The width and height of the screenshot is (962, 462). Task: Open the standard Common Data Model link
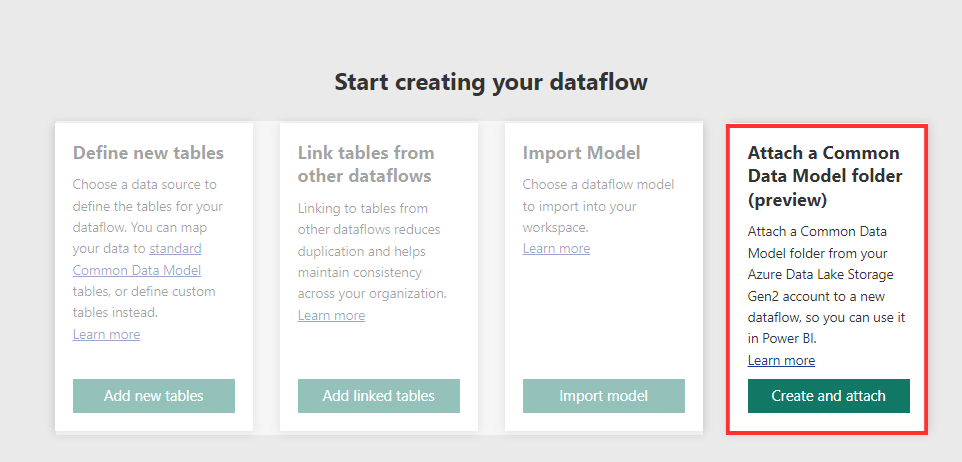coord(137,260)
